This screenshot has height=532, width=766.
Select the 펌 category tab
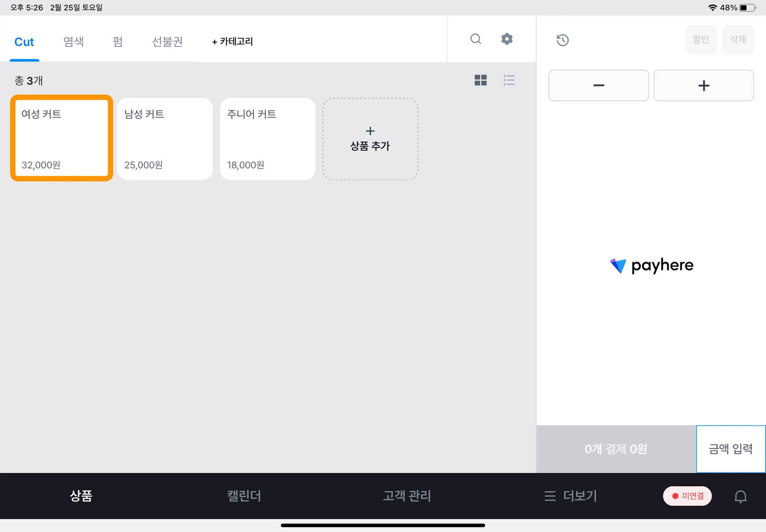pyautogui.click(x=117, y=41)
